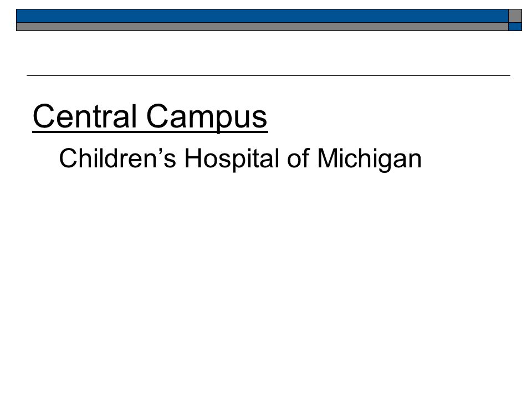The image size is (532, 399).
Task: Click the empty white slide body area
Action: [266, 278]
